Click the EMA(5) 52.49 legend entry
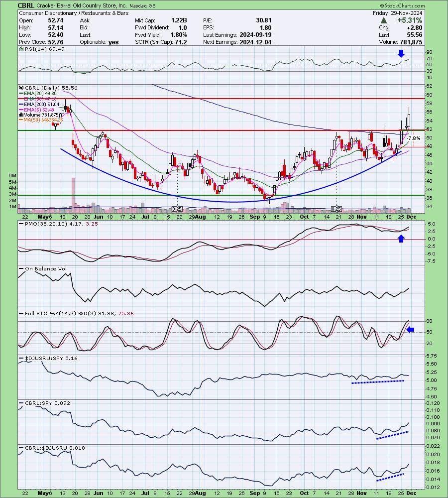 [x=36, y=110]
